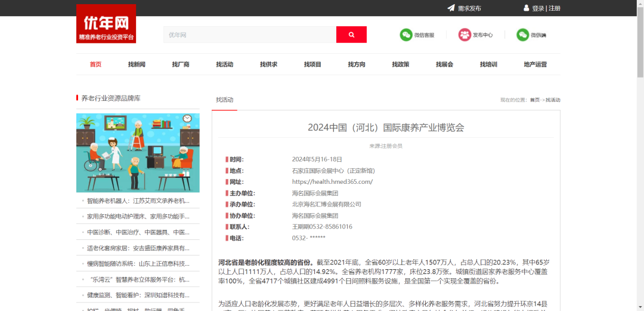Click the 优年网 red logo

coord(106,24)
